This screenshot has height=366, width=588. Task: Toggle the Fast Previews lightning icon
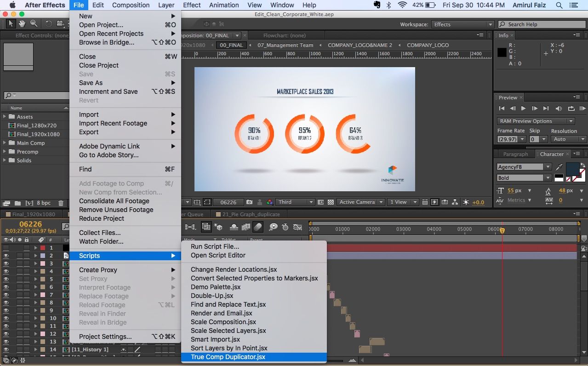tap(434, 202)
